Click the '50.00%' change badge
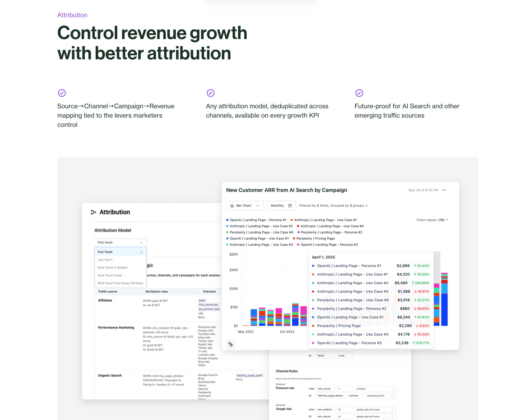 421,274
